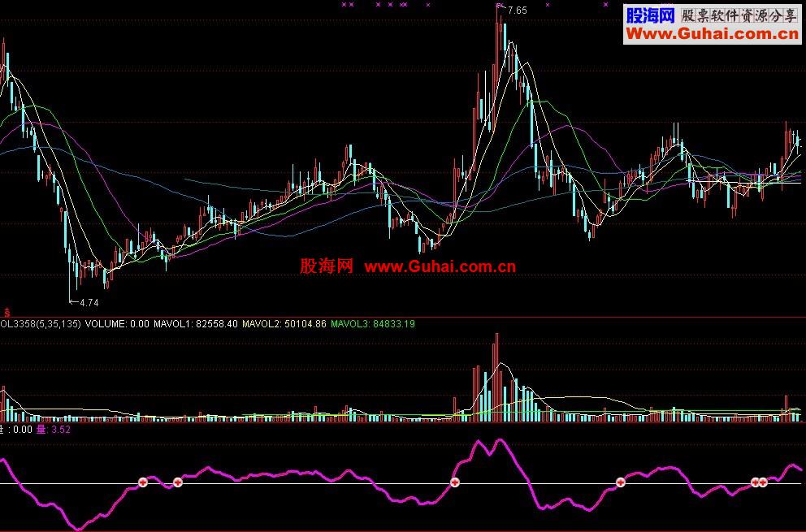Screen dimensions: 806x532
Task: Select the MAVOL1: 82558.40 value
Action: coord(196,324)
